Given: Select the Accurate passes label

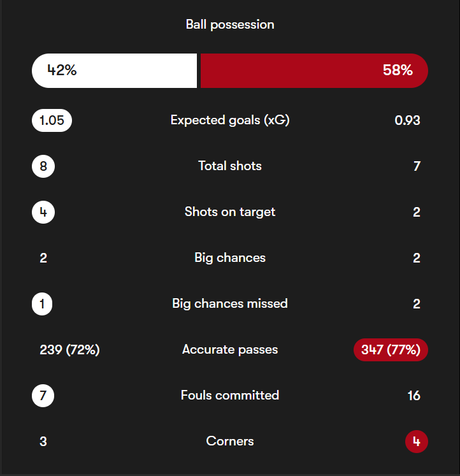Looking at the screenshot, I should tap(230, 350).
